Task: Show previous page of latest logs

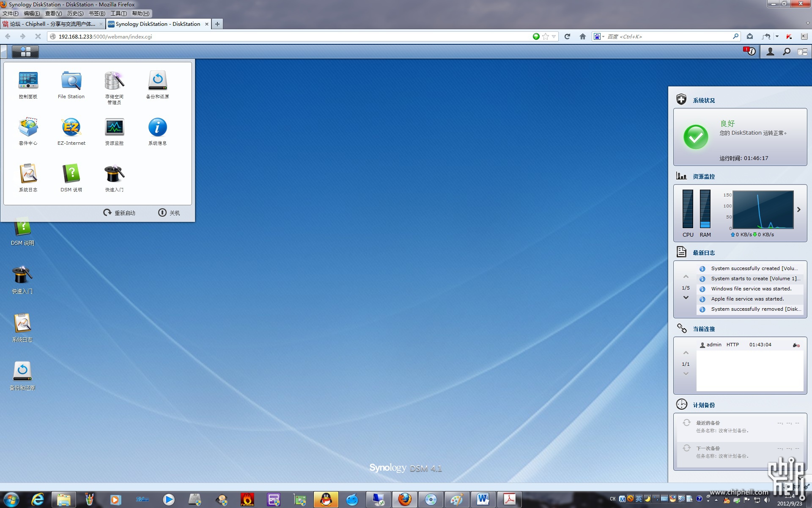Action: (x=686, y=277)
